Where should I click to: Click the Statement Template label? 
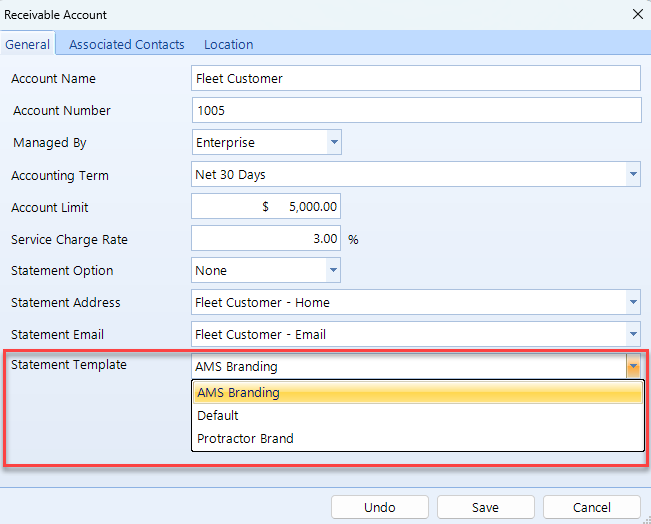point(69,365)
